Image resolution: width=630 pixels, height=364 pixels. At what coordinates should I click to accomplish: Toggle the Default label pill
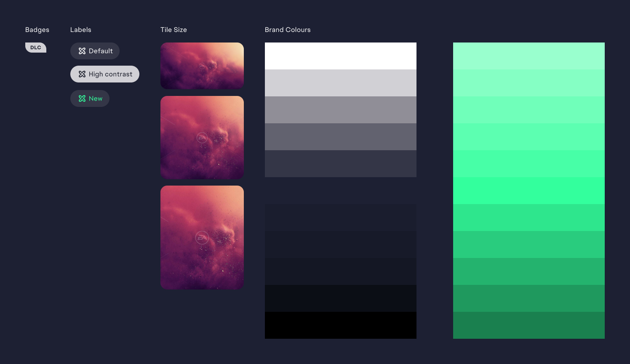[x=95, y=51]
